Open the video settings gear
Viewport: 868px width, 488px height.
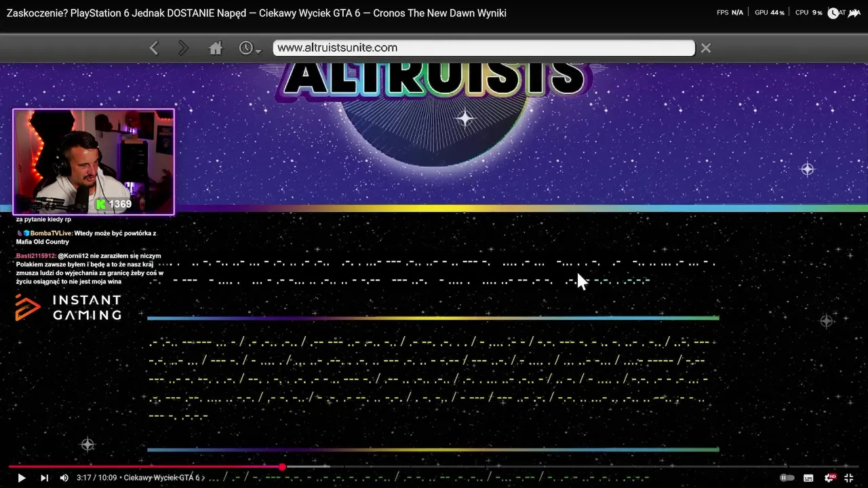(x=829, y=478)
